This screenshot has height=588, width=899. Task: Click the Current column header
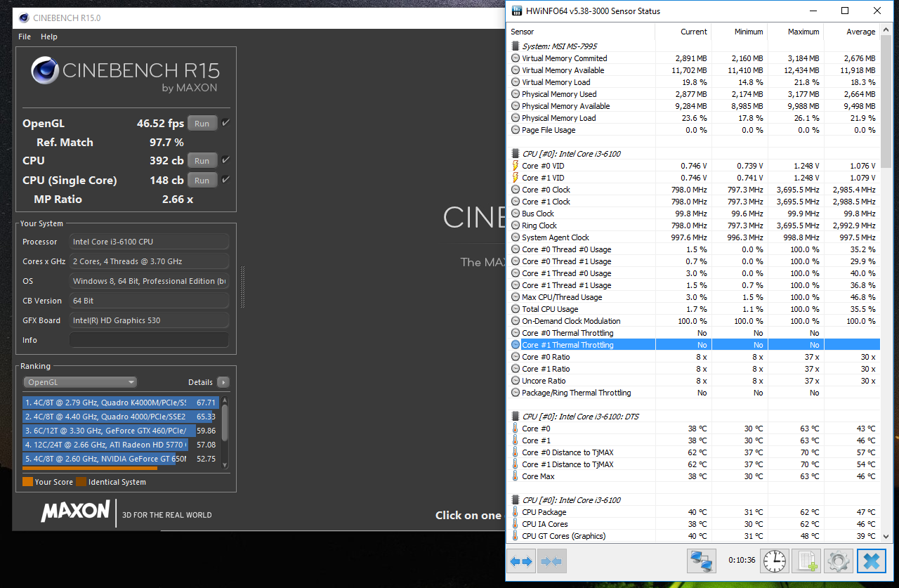tap(683, 32)
